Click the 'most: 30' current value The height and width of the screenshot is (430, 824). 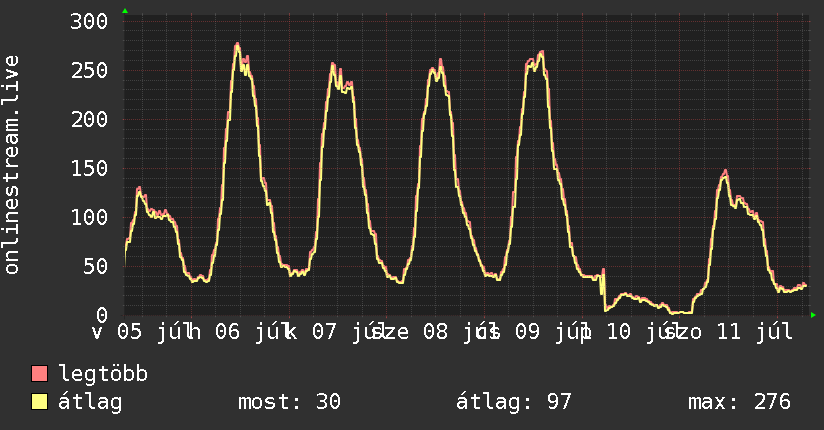[x=290, y=402]
